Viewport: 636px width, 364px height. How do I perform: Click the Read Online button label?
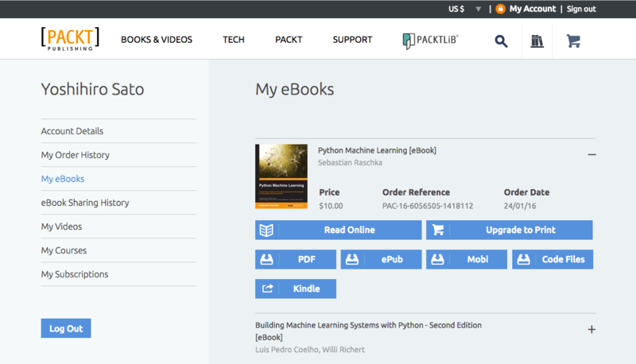tap(349, 230)
